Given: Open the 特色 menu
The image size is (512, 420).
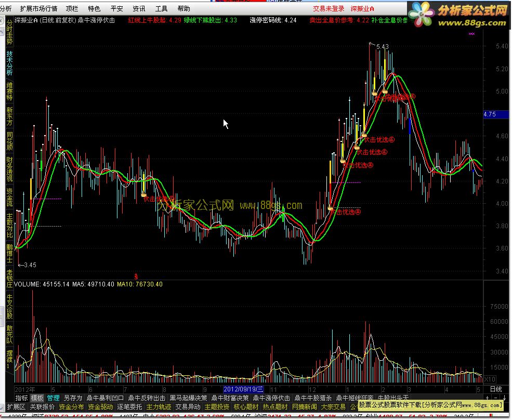Looking at the screenshot, I should [94, 8].
